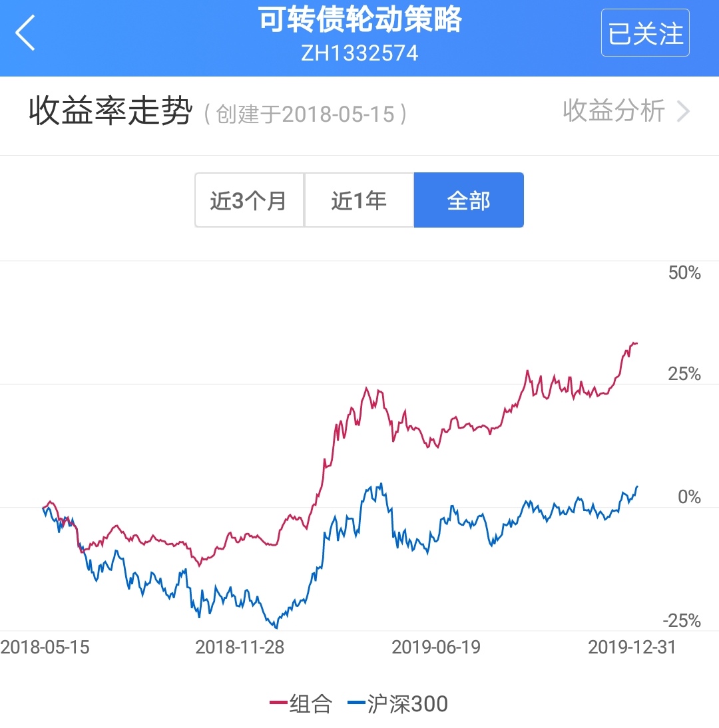The height and width of the screenshot is (728, 719).
Task: Click the portfolio code ZH1332574
Action: [x=359, y=53]
